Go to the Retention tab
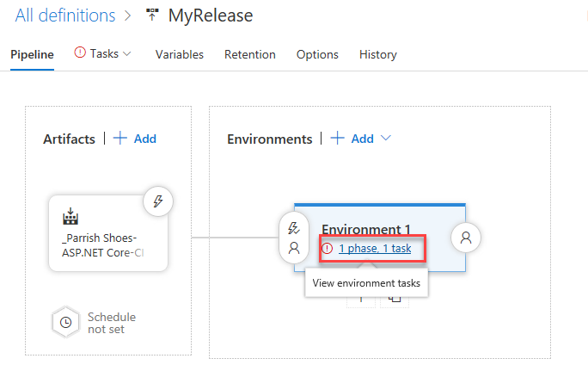 pyautogui.click(x=249, y=54)
